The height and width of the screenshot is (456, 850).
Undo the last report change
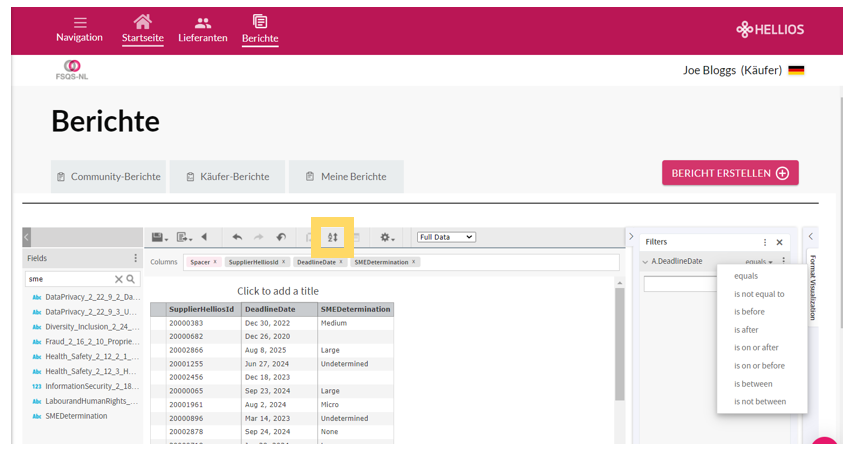tap(237, 237)
